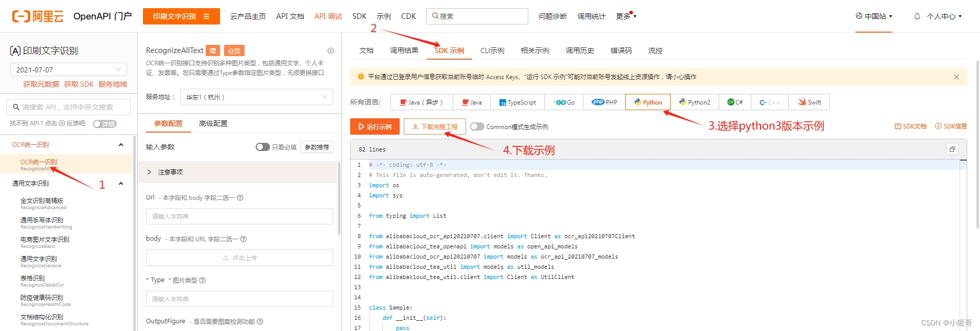This screenshot has width=980, height=331.
Task: Copy code using the copy icon
Action: 952,149
